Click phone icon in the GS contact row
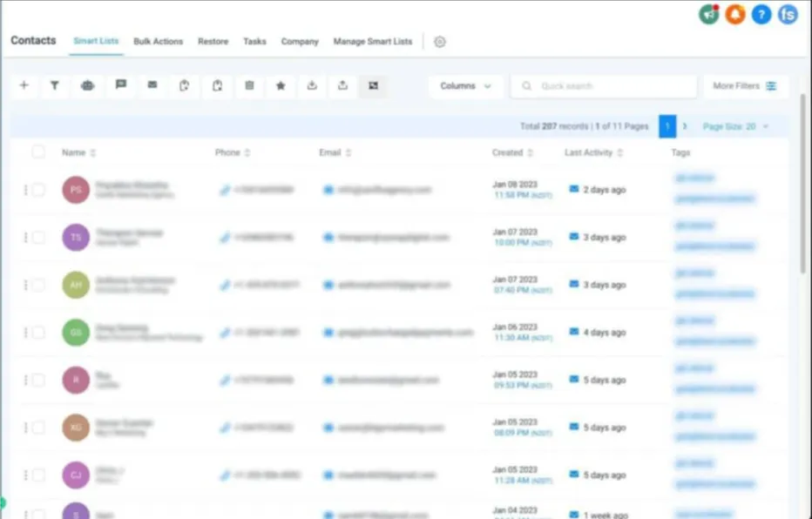The height and width of the screenshot is (519, 812). click(x=225, y=333)
